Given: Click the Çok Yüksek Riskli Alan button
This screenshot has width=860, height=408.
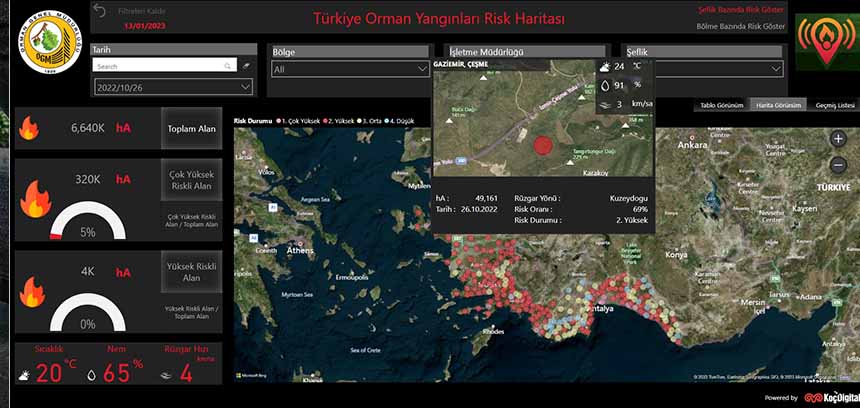Looking at the screenshot, I should (191, 180).
